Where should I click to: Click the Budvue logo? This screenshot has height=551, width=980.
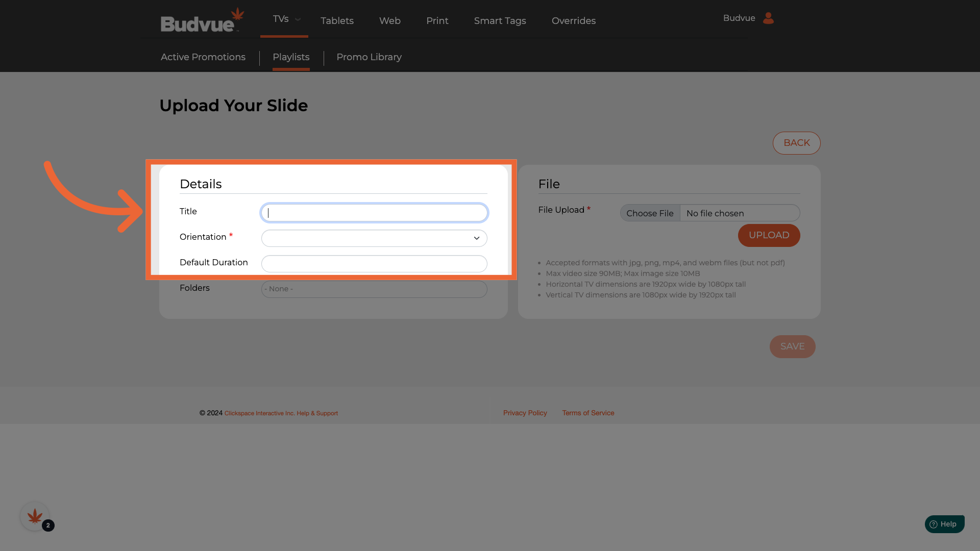[202, 20]
